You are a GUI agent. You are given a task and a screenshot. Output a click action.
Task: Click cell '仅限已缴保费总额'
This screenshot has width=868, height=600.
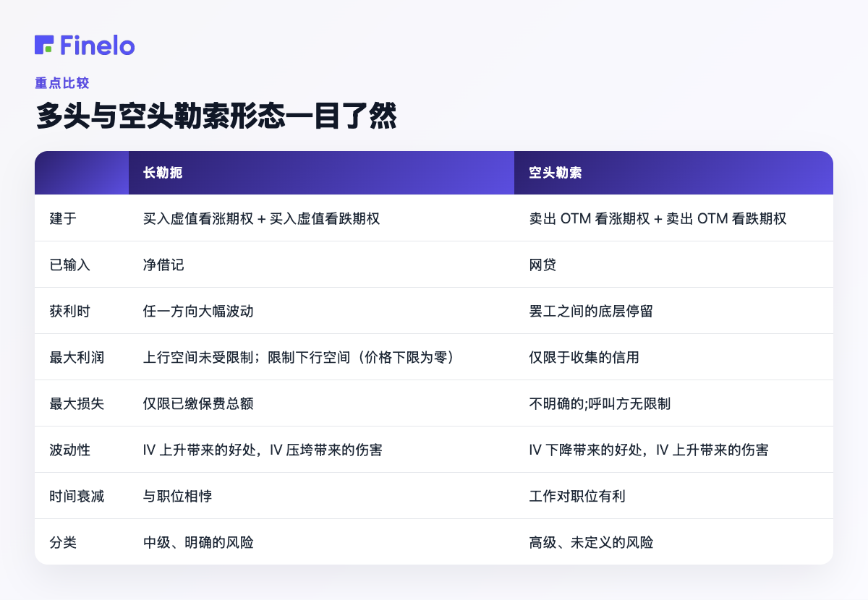pyautogui.click(x=198, y=403)
